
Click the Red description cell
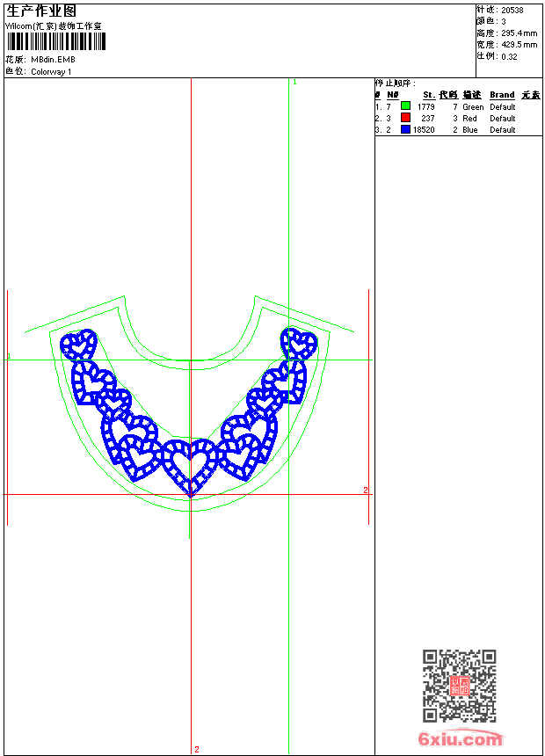coord(469,118)
